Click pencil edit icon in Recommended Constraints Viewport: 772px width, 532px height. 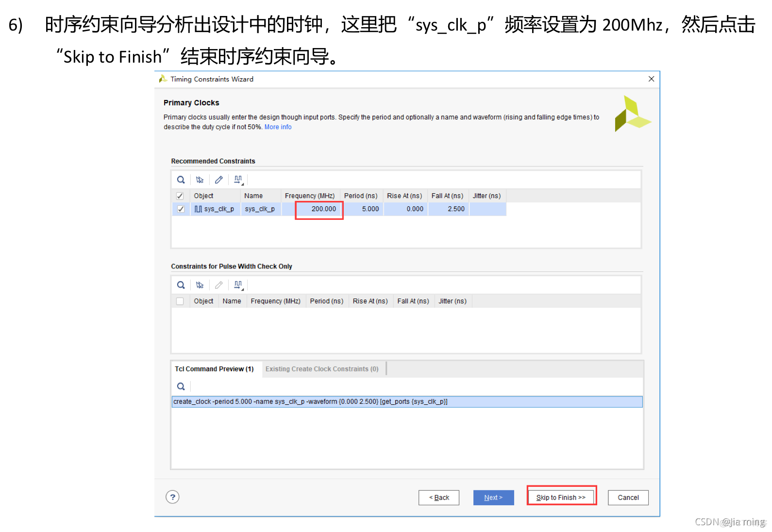click(219, 180)
